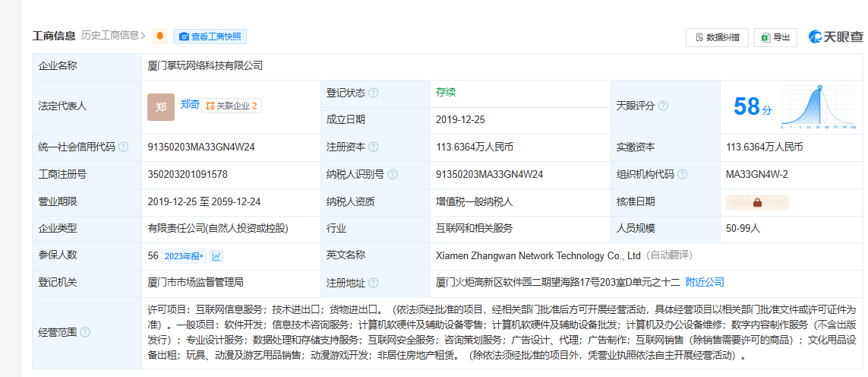Click 厦门市市场监督管理局 registration authority

[195, 283]
